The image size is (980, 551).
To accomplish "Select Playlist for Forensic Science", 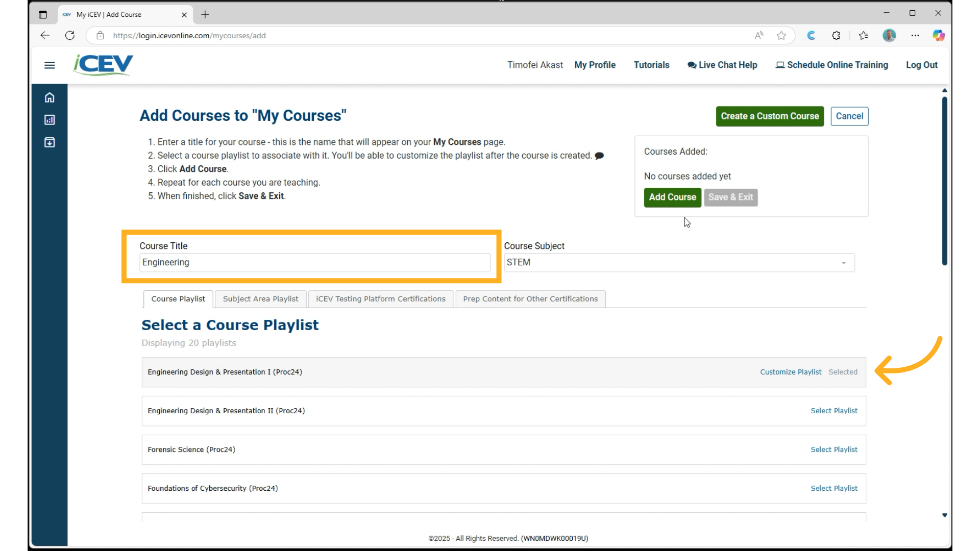I will point(834,449).
